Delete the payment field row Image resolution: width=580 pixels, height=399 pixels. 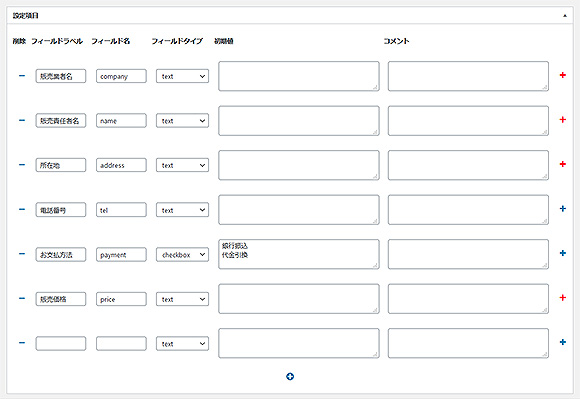(x=22, y=254)
